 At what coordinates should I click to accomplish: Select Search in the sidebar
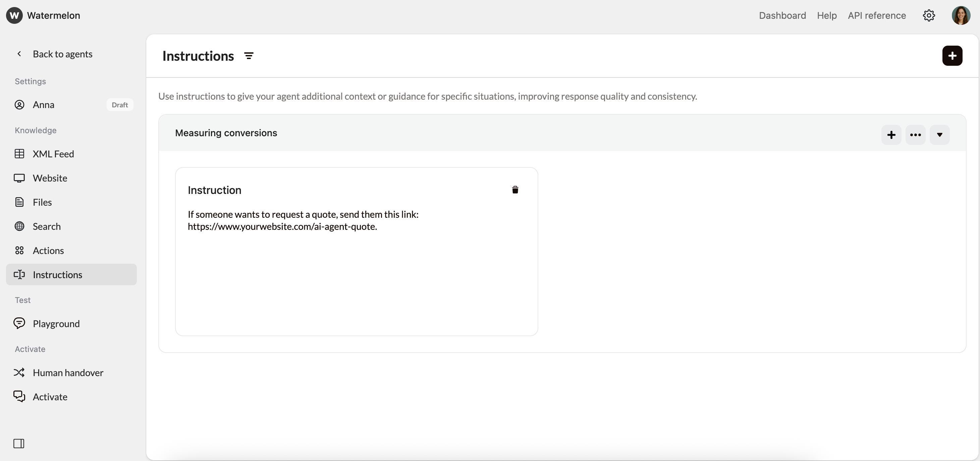(46, 226)
